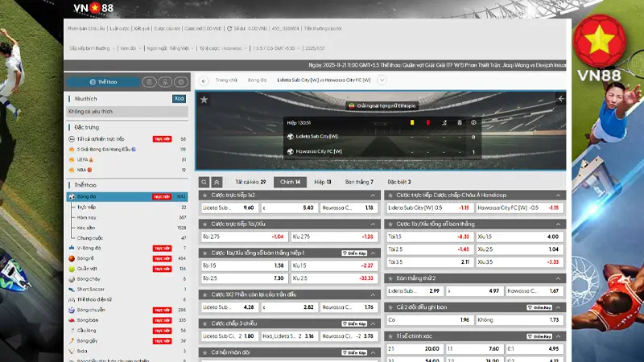Screen dimensions: 644x362
Task: Favorite the match using banner star
Action: click(x=204, y=100)
